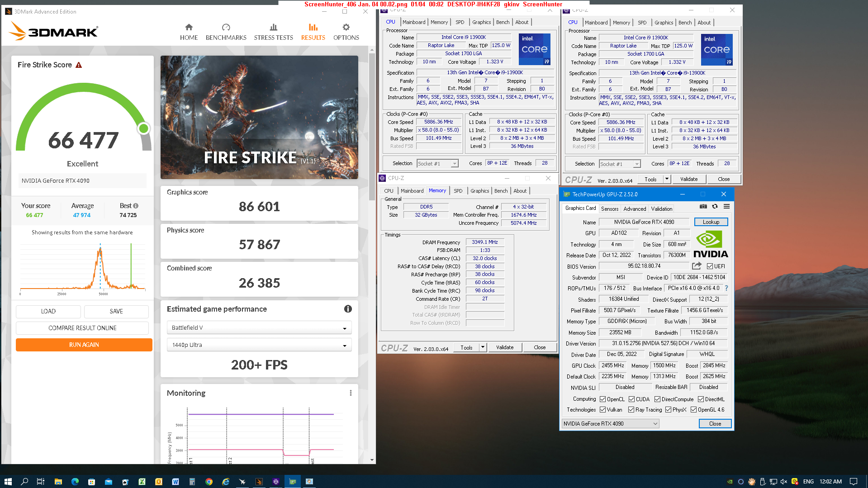Toggle OpenCL checkbox in GPU-Z
The width and height of the screenshot is (868, 488).
tap(602, 399)
